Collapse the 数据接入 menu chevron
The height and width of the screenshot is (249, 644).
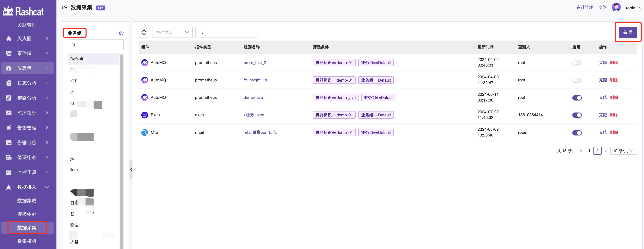point(47,187)
